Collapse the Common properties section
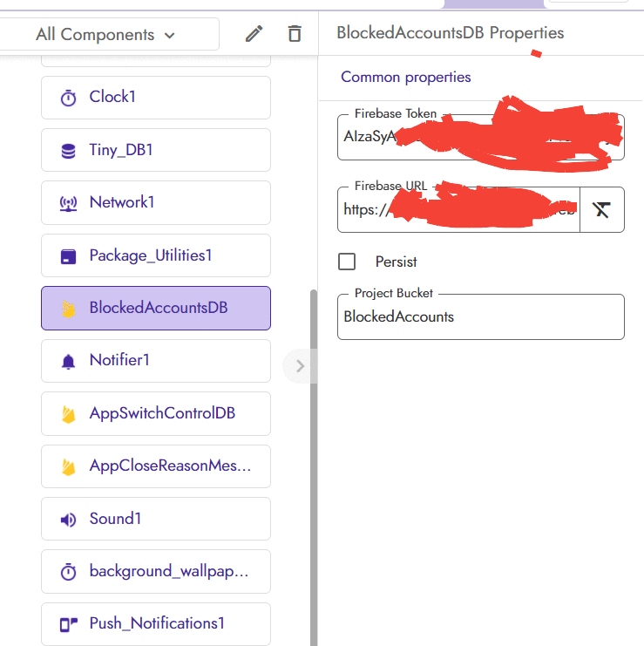The height and width of the screenshot is (646, 644). (x=406, y=77)
